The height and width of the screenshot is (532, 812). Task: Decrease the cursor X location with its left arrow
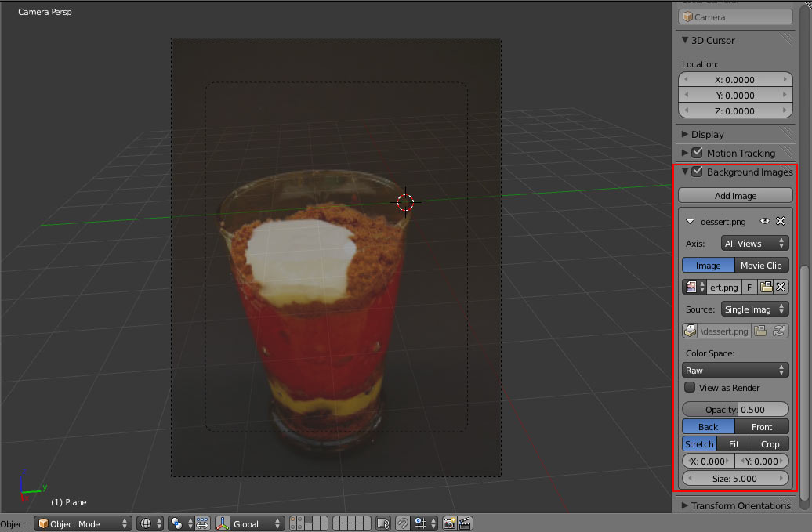(686, 80)
